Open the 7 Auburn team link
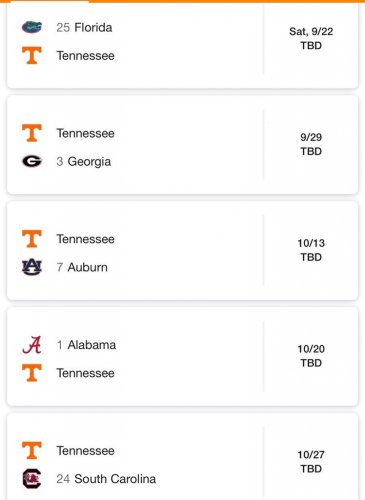365x500 pixels. [82, 267]
